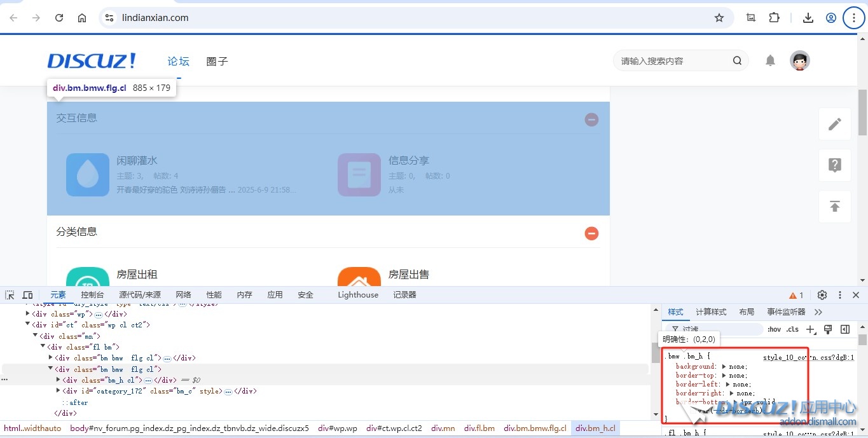Open the browser extensions puzzle icon
Screen dimensions: 868x438
(774, 18)
